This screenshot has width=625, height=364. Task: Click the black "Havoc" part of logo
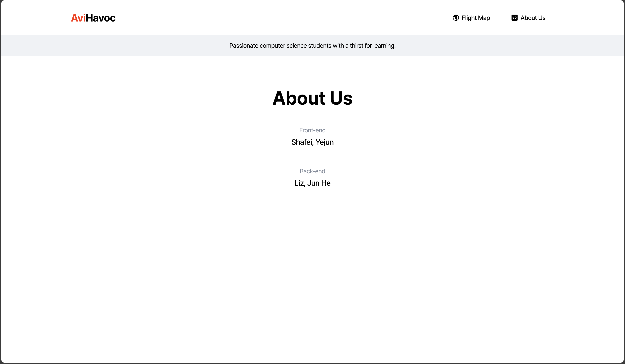pos(101,18)
